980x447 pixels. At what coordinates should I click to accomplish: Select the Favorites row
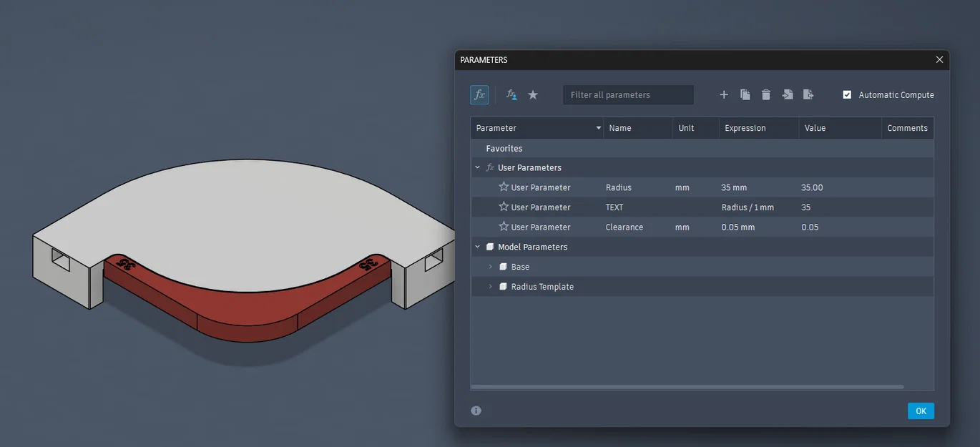tap(702, 148)
